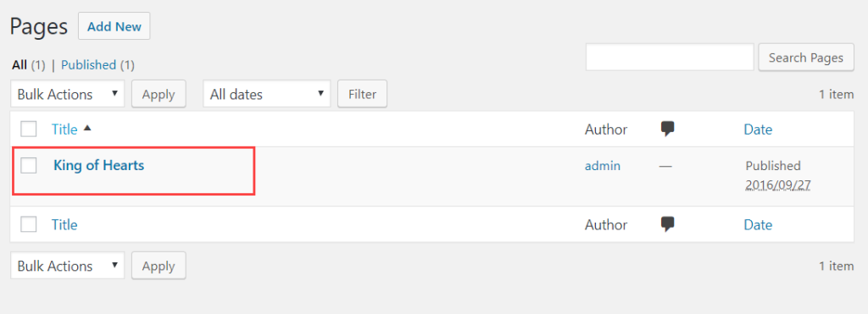Expand the All dates filter dropdown
Viewport: 868px width, 314px height.
coord(267,94)
